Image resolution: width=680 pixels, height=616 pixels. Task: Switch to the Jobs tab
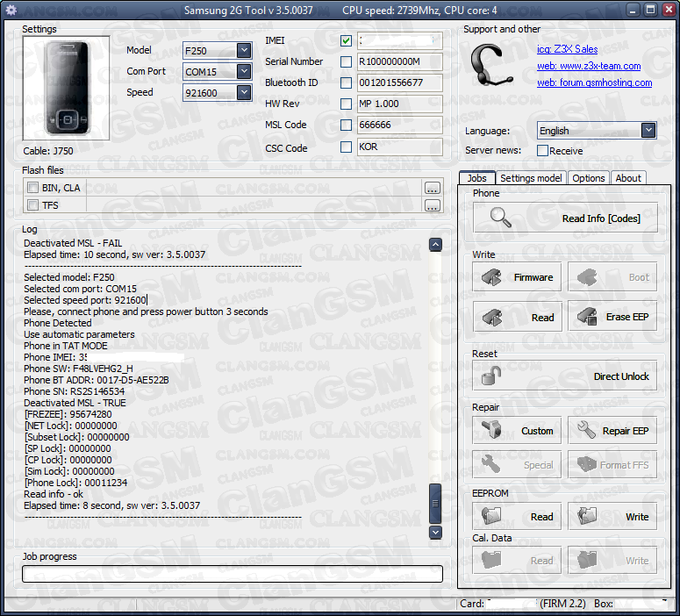tap(476, 178)
